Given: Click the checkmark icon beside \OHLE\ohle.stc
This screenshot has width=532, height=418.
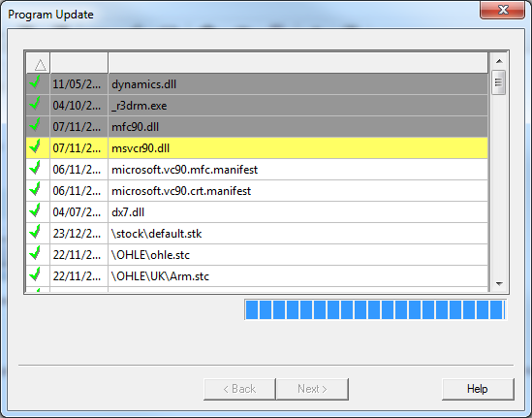Looking at the screenshot, I should (35, 253).
